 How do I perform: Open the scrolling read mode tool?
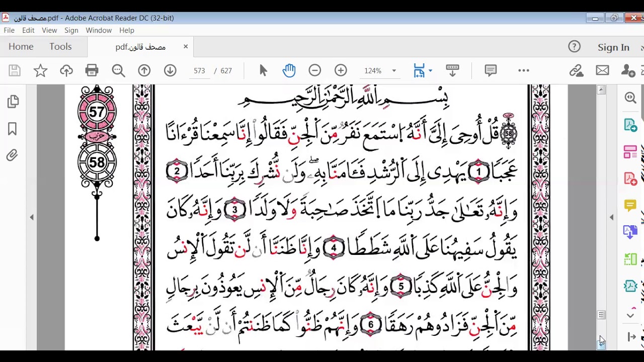[452, 71]
